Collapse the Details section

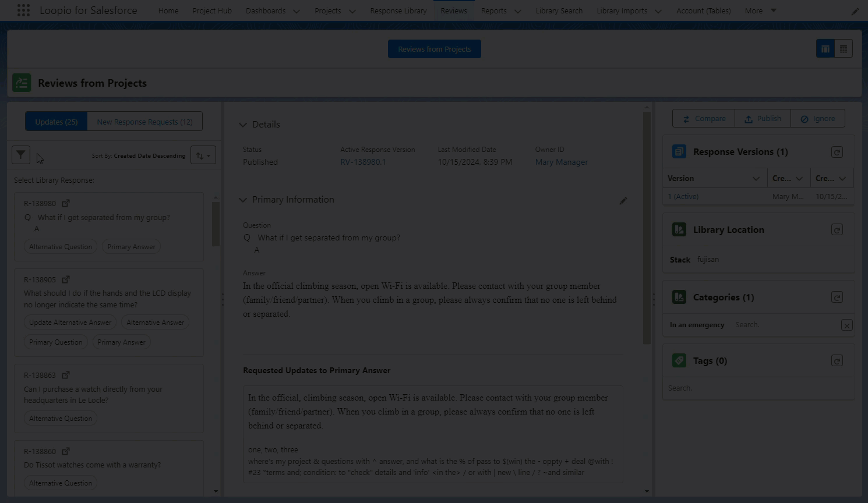pos(243,125)
